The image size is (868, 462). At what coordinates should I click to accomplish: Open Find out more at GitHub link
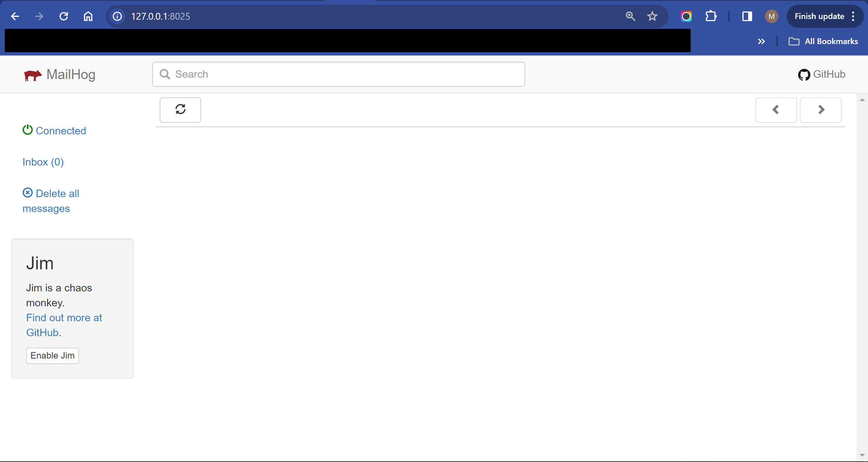click(x=64, y=325)
